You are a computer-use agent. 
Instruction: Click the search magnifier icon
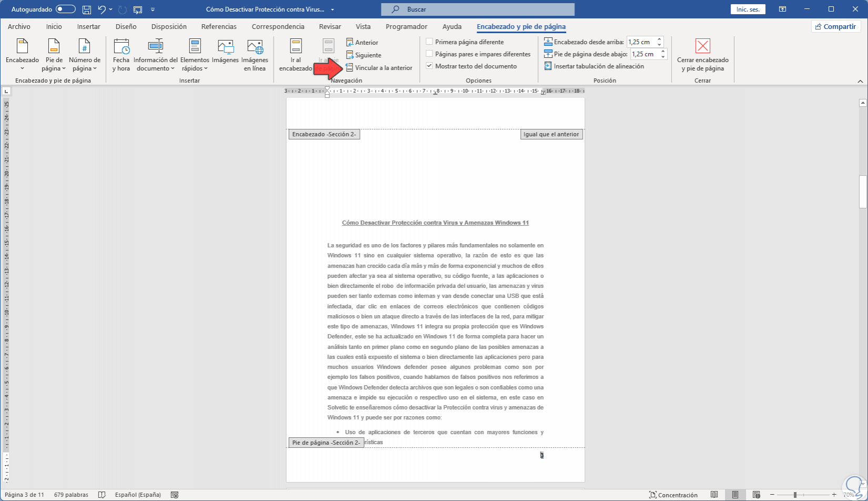point(396,9)
